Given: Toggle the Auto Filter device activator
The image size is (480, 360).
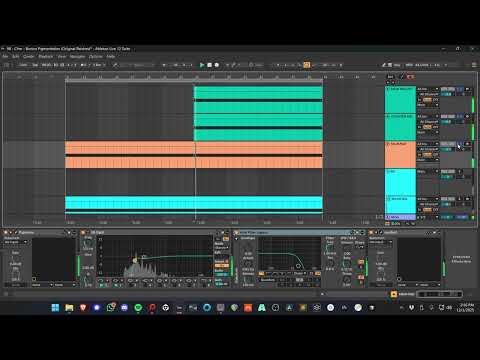Looking at the screenshot, I should click(x=236, y=232).
